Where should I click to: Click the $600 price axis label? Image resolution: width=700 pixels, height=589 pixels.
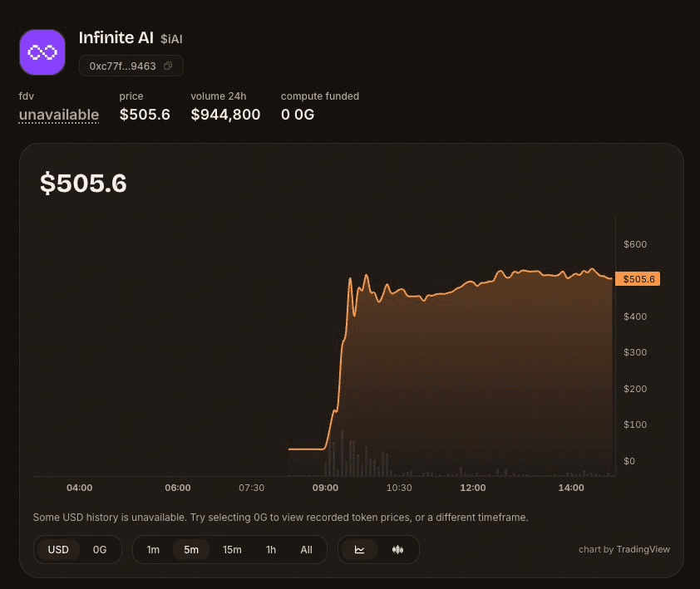(x=635, y=244)
